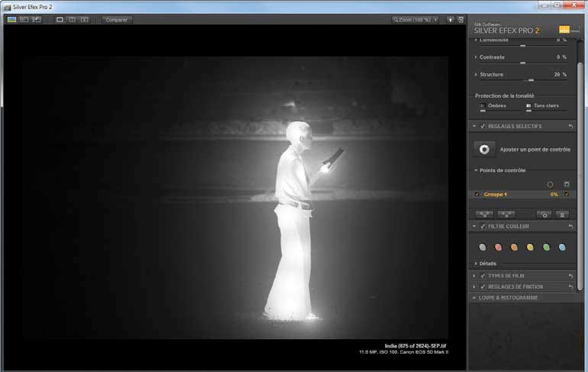The height and width of the screenshot is (372, 588).
Task: Adjust the Contraste slider handle
Action: coord(523,63)
